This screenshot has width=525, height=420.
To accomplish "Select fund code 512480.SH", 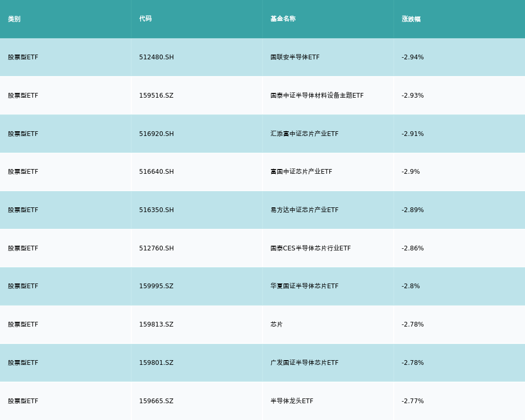I will pyautogui.click(x=156, y=57).
